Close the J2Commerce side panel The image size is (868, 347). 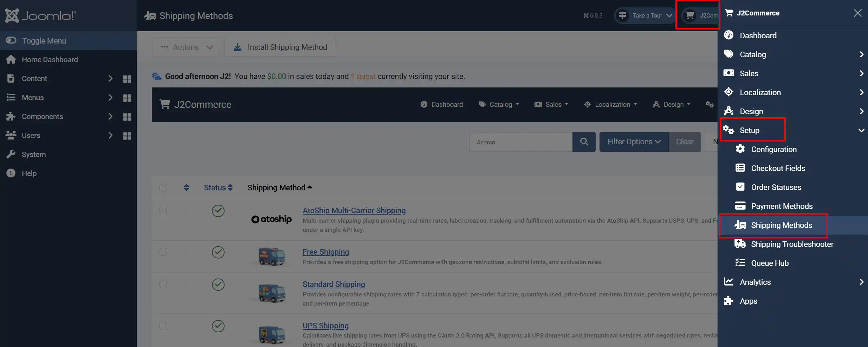tap(858, 13)
